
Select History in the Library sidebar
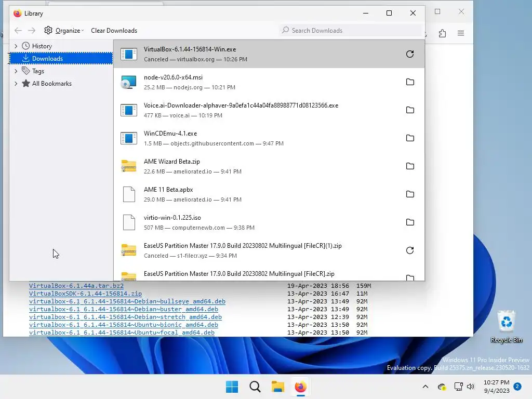pos(42,46)
